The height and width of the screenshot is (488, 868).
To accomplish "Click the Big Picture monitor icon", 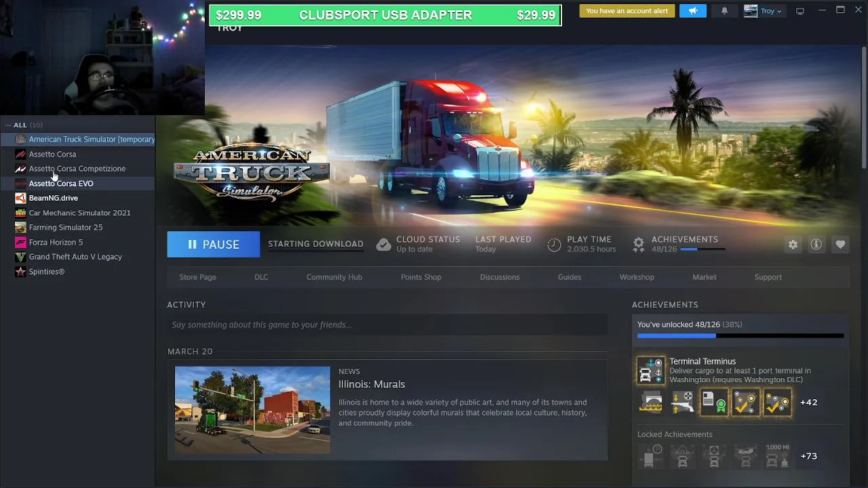I will coord(800,11).
